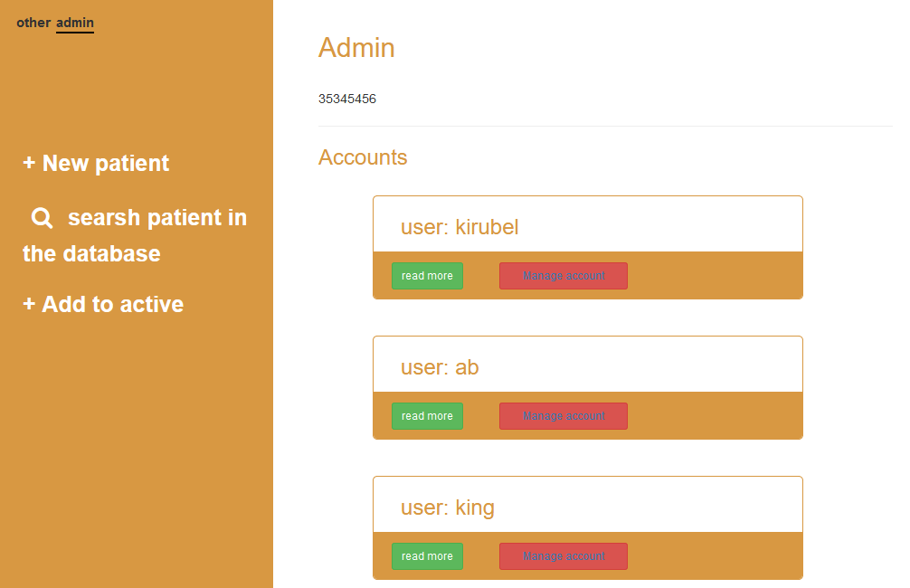This screenshot has width=910, height=588.
Task: Switch to the other tab
Action: point(33,22)
